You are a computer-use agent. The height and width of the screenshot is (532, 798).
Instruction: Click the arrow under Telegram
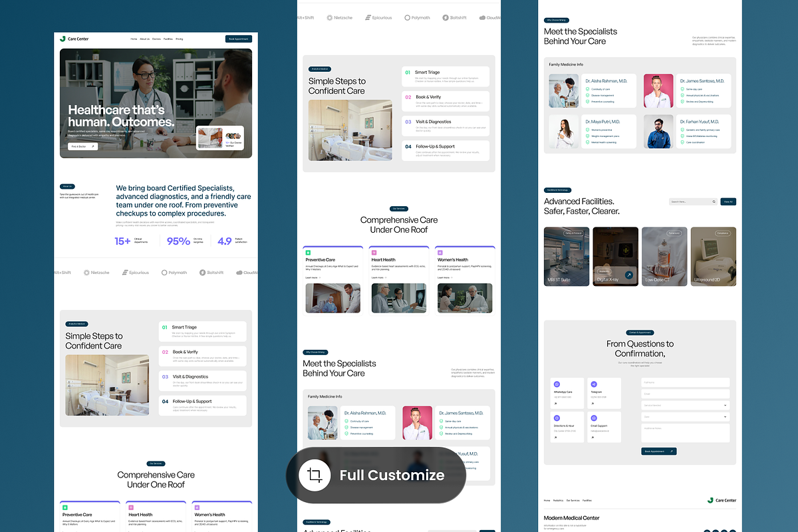click(592, 404)
